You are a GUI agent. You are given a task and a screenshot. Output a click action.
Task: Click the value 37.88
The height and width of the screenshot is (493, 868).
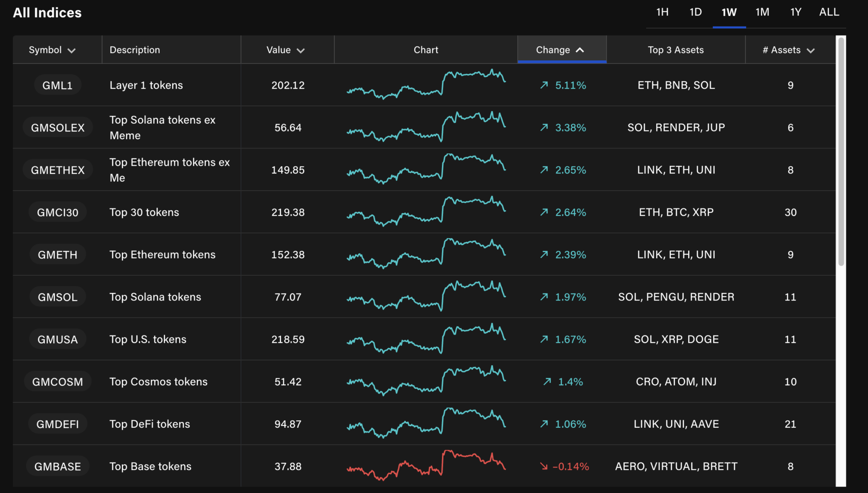click(x=288, y=467)
